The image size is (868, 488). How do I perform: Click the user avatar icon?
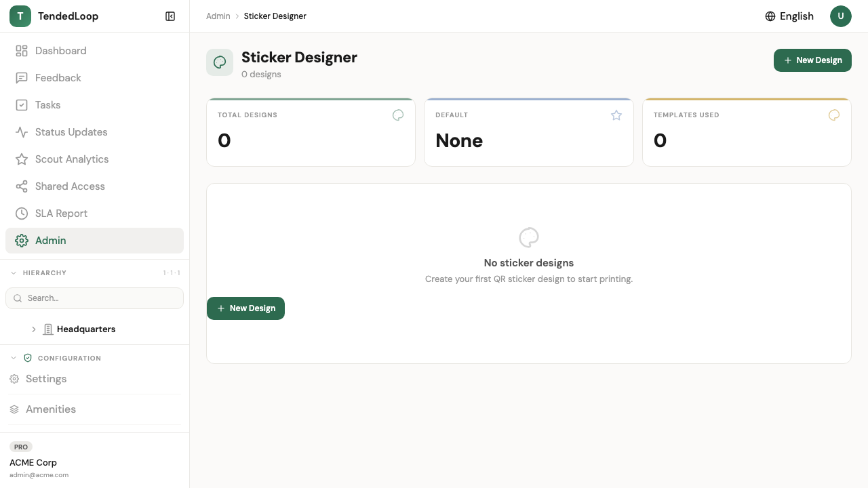[841, 16]
